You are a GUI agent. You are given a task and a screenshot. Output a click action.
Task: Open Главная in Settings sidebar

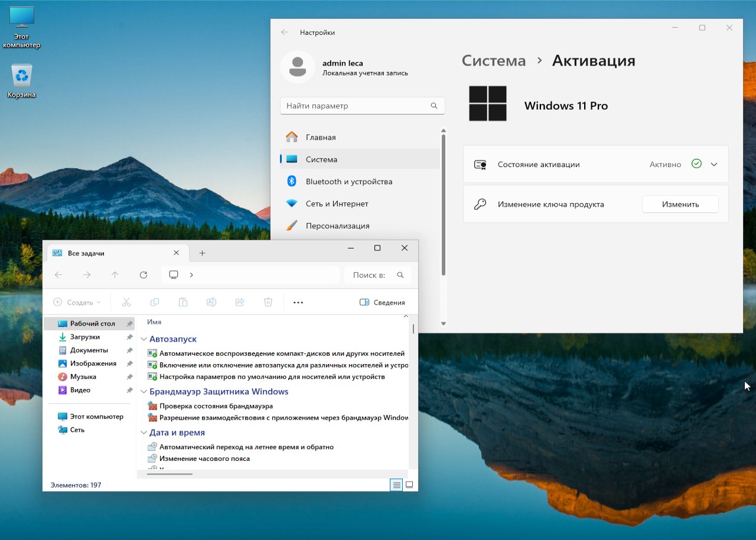click(x=360, y=137)
